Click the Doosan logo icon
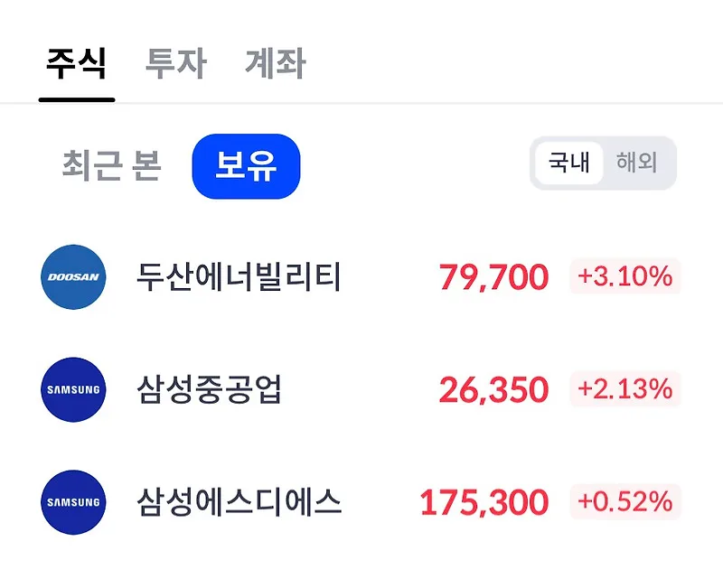The width and height of the screenshot is (723, 588). (x=73, y=277)
